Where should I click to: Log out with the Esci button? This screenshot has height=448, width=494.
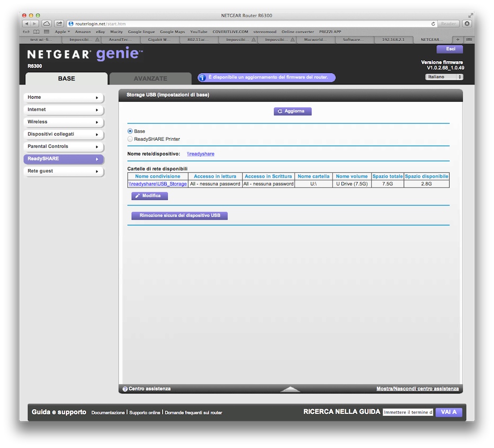point(450,49)
